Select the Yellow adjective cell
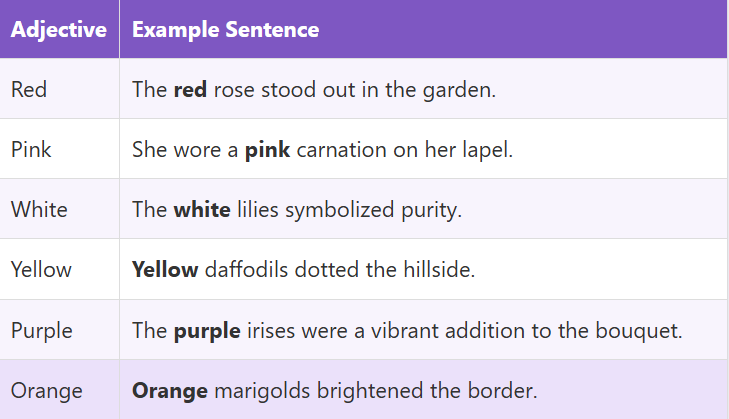729x419 pixels. pyautogui.click(x=41, y=269)
